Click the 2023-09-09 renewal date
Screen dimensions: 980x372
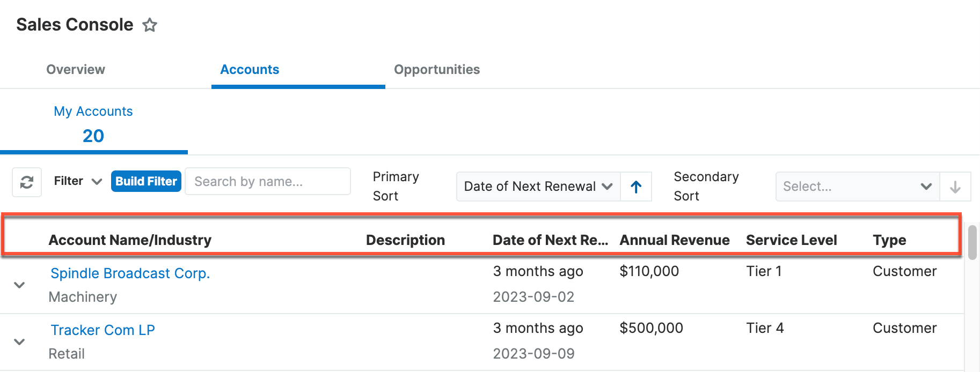533,354
